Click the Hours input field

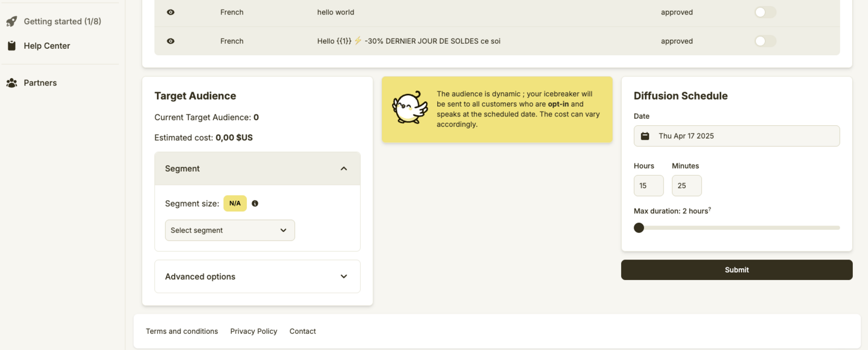click(648, 186)
